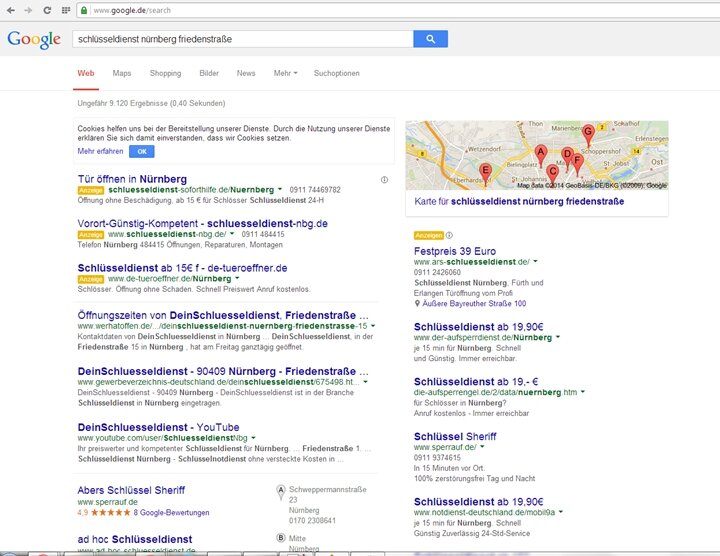
Task: Switch to the Maps tab
Action: (122, 73)
